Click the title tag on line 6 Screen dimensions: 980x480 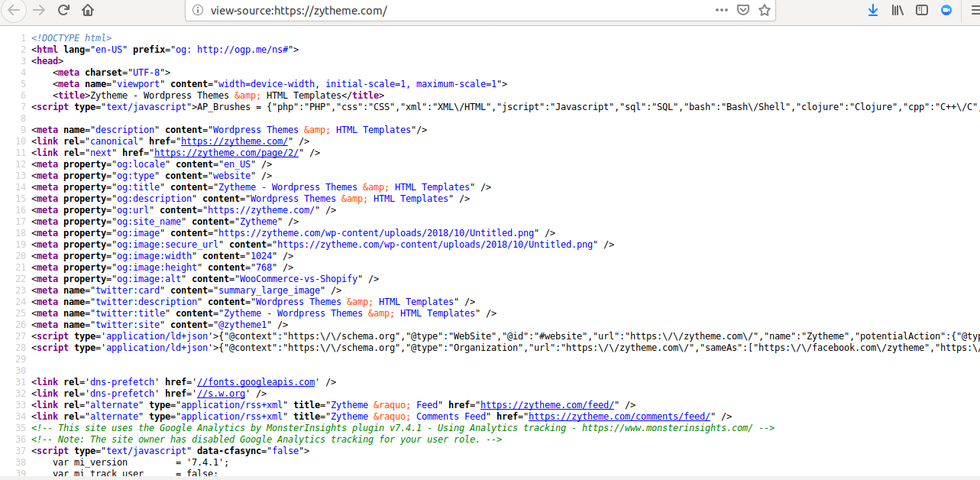coord(218,96)
